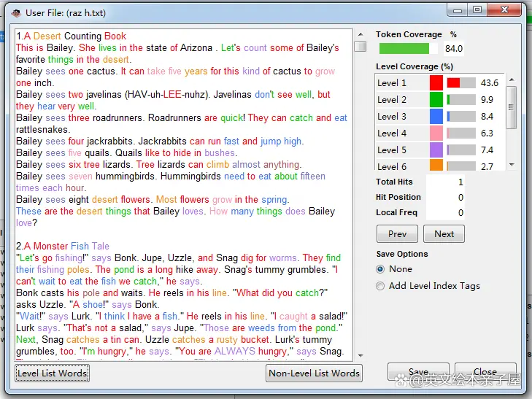Select the Level 3 row label
The height and width of the screenshot is (399, 532).
392,116
